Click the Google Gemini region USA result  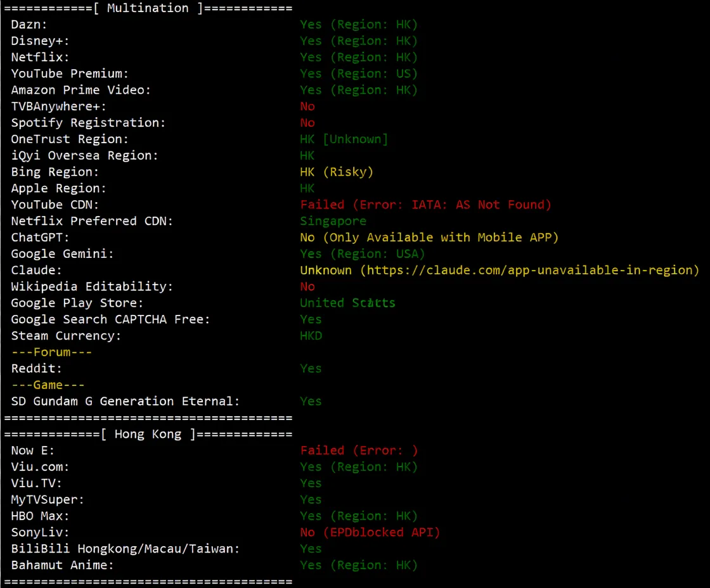[362, 254]
